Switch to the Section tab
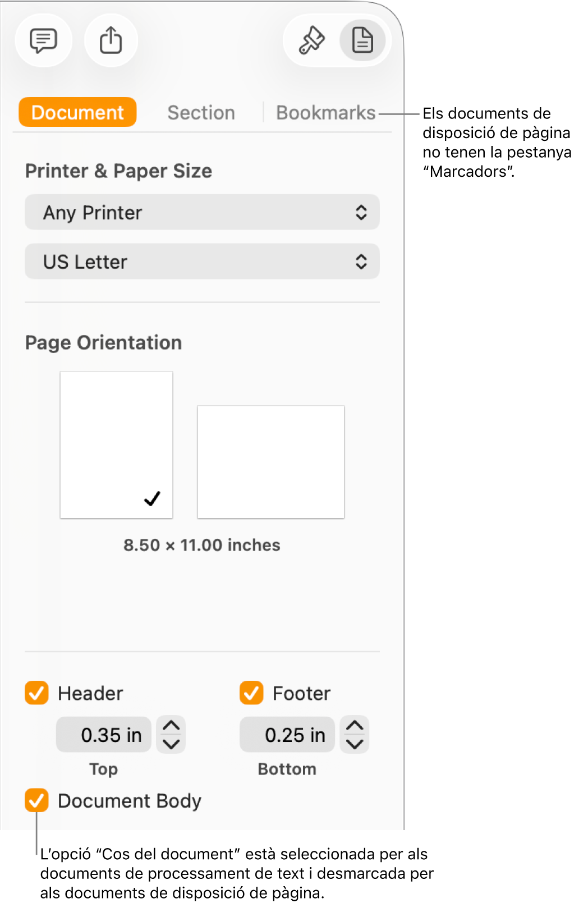This screenshot has height=903, width=588. point(201,113)
